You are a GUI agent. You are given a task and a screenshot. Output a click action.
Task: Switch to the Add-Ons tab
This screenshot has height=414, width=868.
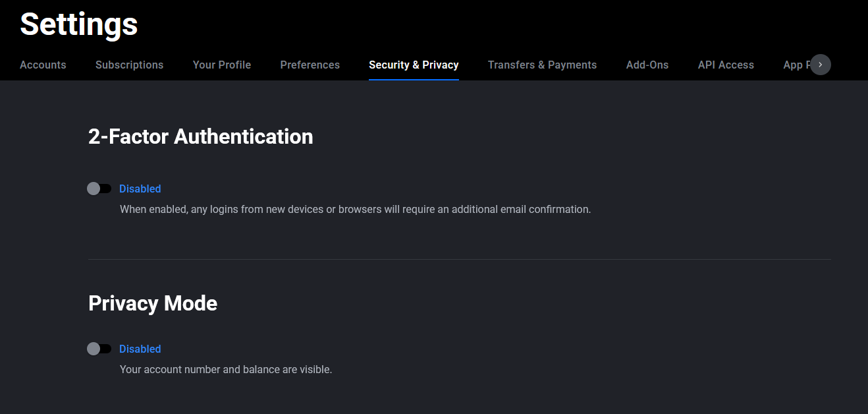pyautogui.click(x=647, y=65)
